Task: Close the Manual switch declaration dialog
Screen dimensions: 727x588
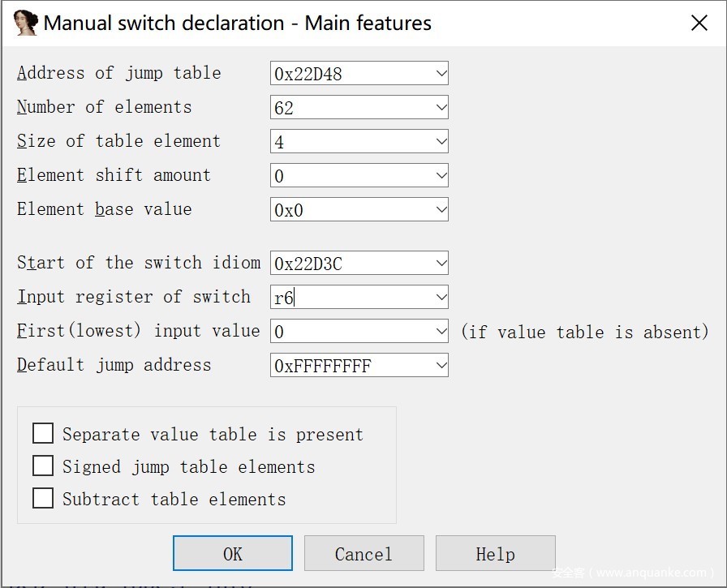Action: (699, 23)
